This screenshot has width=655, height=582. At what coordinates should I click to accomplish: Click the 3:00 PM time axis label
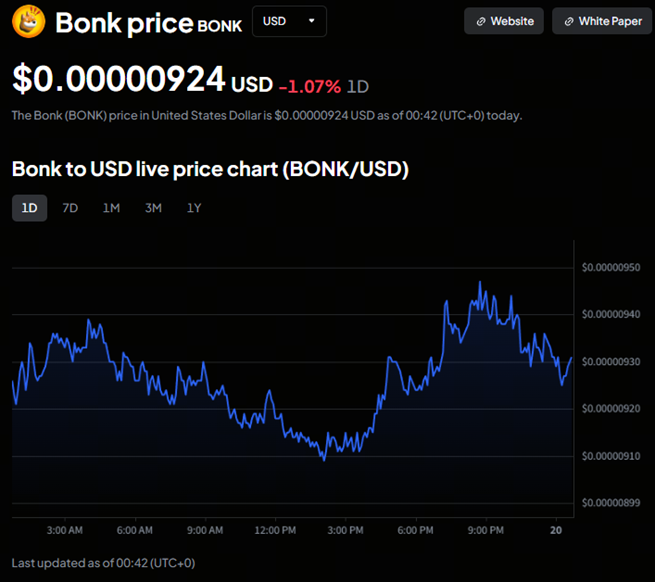(x=345, y=529)
